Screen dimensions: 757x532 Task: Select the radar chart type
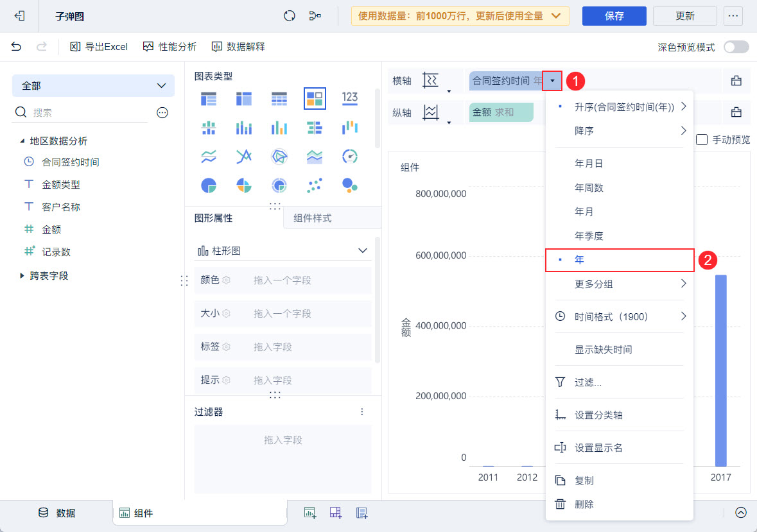pyautogui.click(x=279, y=157)
